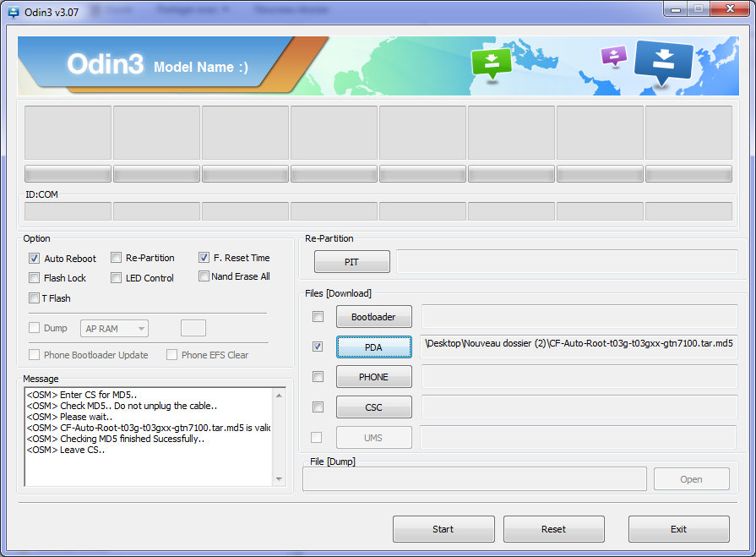
Task: Close the Odin3 window
Action: point(730,9)
